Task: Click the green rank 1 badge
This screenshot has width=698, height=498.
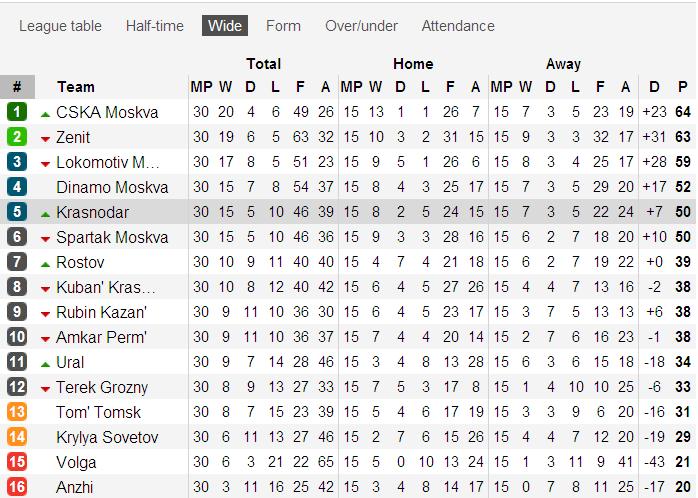Action: click(x=17, y=112)
